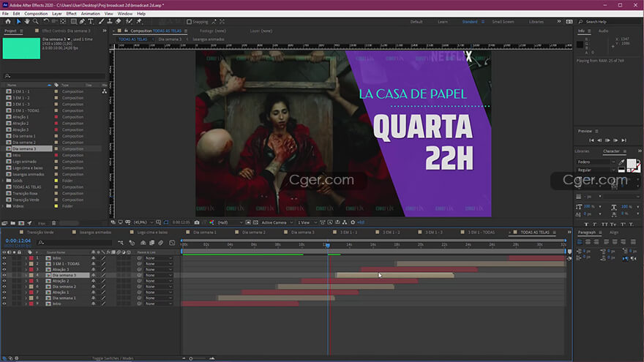Open the Layer menu

point(57,14)
